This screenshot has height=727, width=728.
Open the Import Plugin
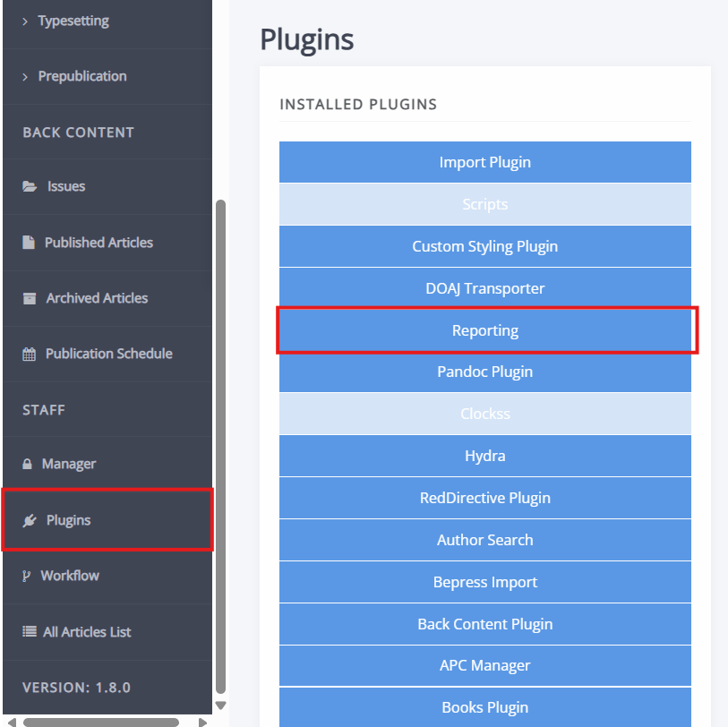(484, 162)
